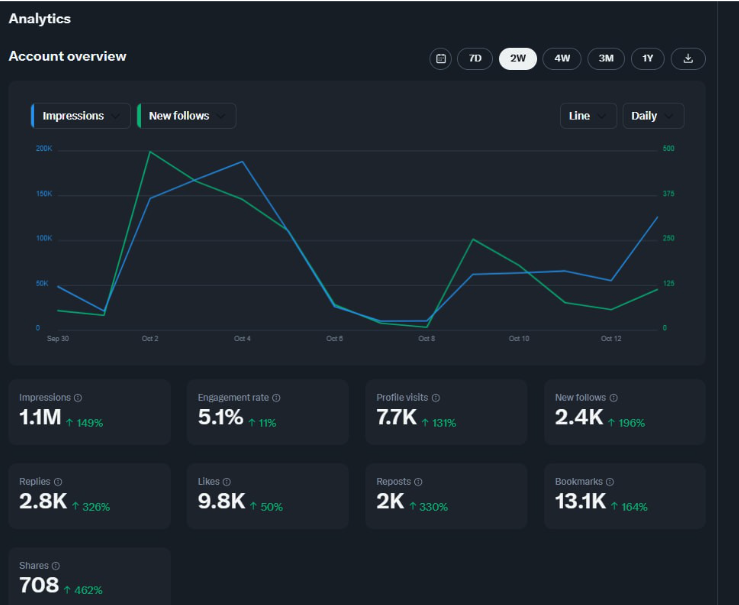739x605 pixels.
Task: Show info icon beside New follows card
Action: [614, 398]
